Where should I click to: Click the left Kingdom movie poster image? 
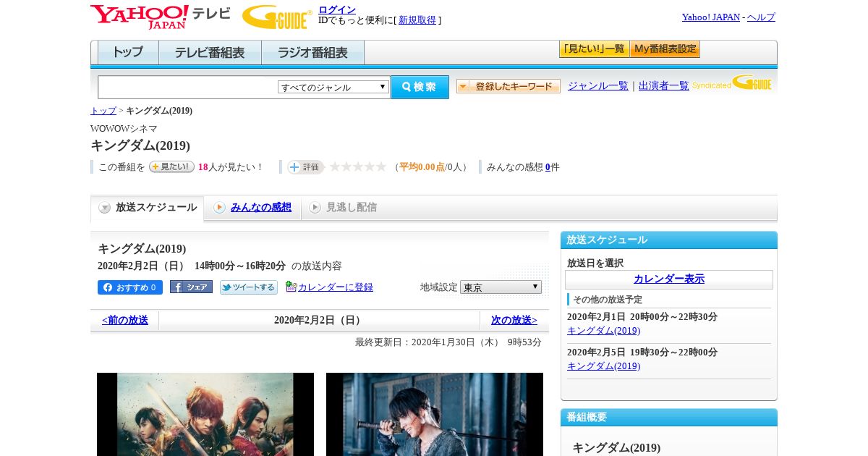tap(205, 414)
